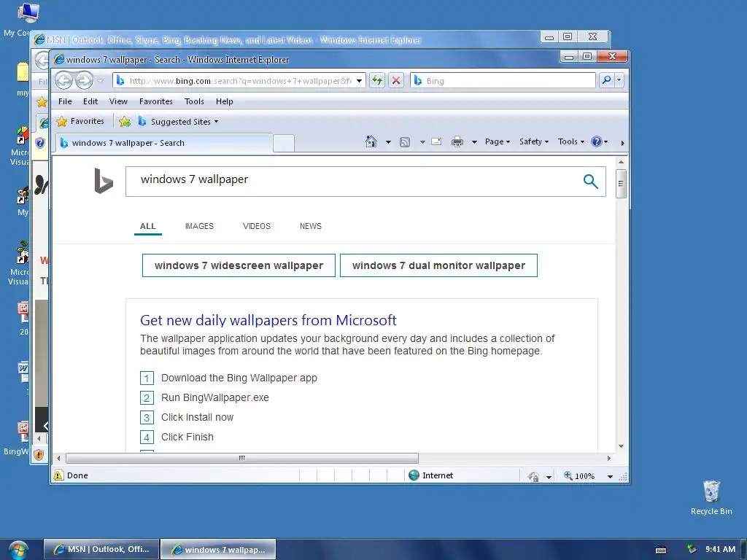
Task: Click the Bing logo on the page
Action: (104, 181)
